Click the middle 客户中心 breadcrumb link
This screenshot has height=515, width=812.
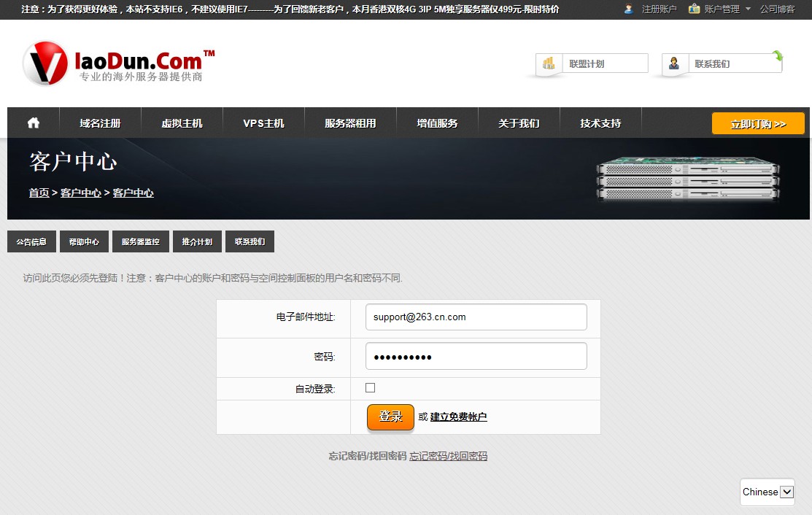[81, 193]
